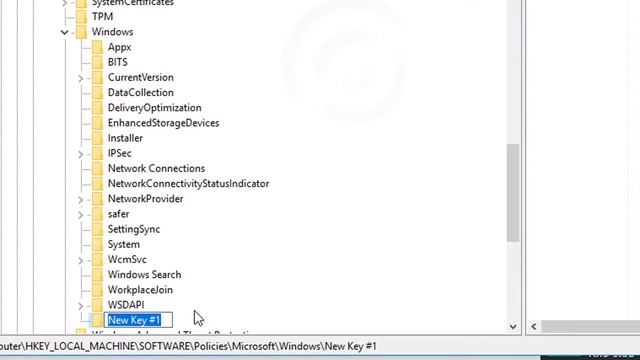This screenshot has height=360, width=640.
Task: Click the right pane horizontal scrollbar thumb
Action: tap(591, 327)
